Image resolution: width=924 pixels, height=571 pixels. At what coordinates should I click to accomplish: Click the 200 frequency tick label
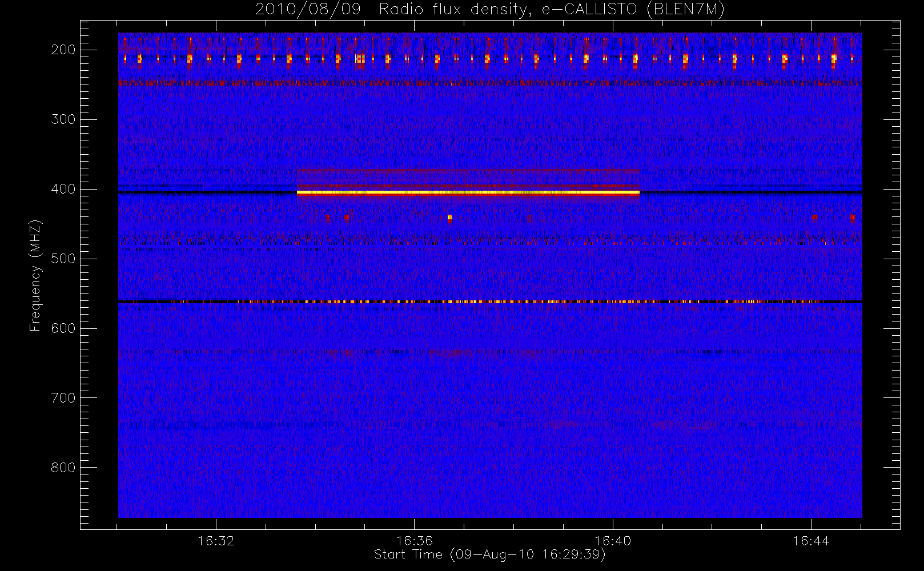click(63, 50)
